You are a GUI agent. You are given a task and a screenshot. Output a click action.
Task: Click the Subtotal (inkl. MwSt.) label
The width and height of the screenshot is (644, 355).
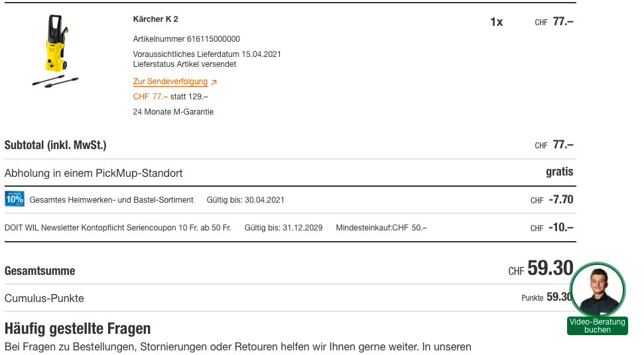click(55, 145)
